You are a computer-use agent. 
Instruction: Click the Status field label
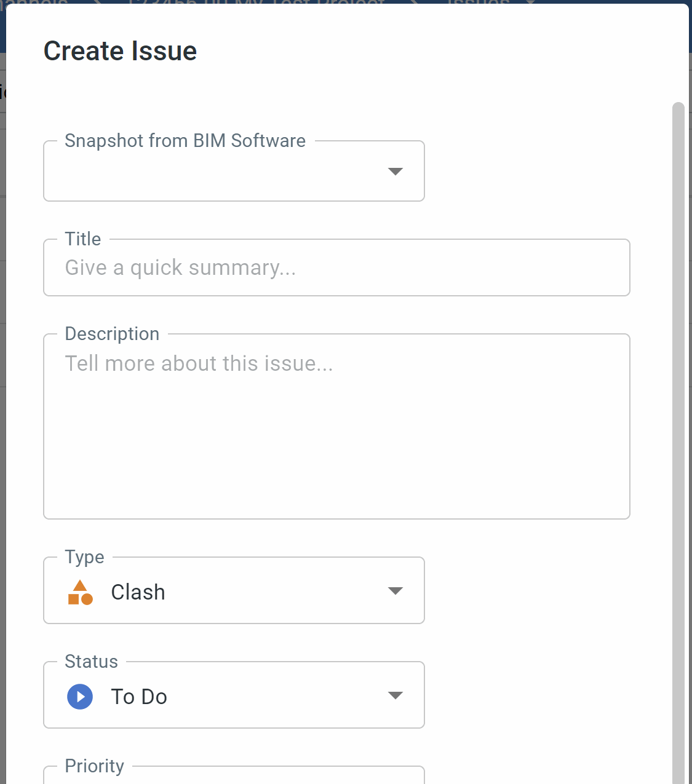point(91,662)
